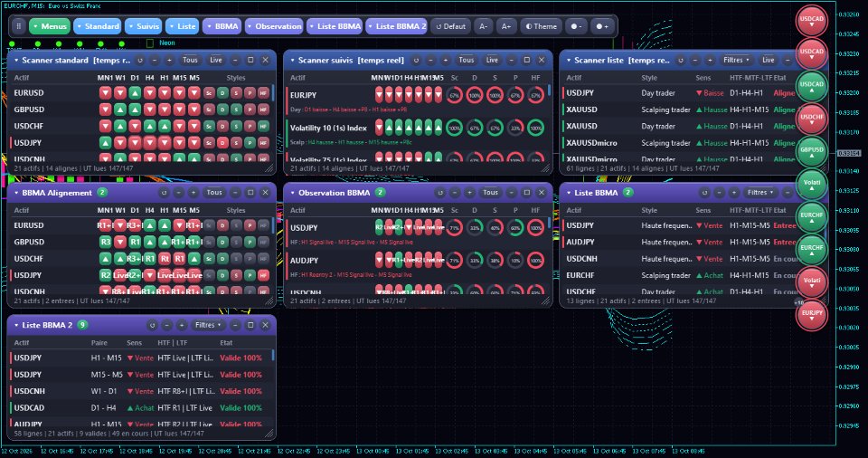Click the minus icon in Scanner liste header
This screenshot has height=458, width=868.
coord(695,60)
